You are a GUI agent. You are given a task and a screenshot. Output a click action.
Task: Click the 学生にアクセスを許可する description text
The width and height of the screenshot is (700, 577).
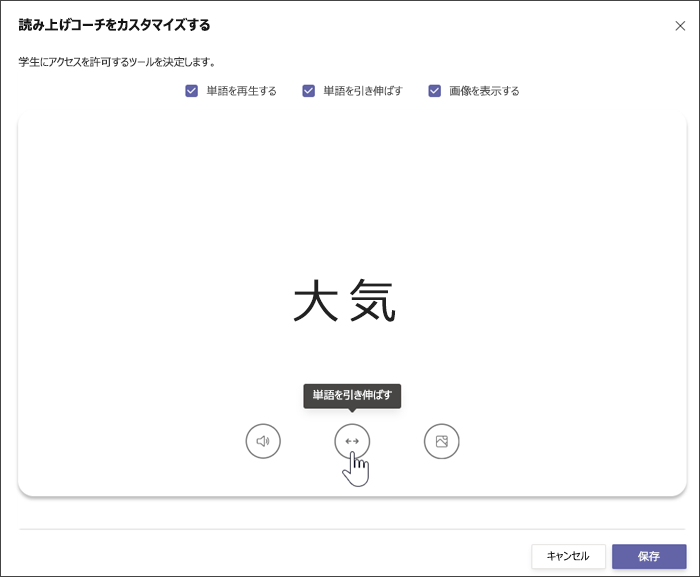coord(117,62)
